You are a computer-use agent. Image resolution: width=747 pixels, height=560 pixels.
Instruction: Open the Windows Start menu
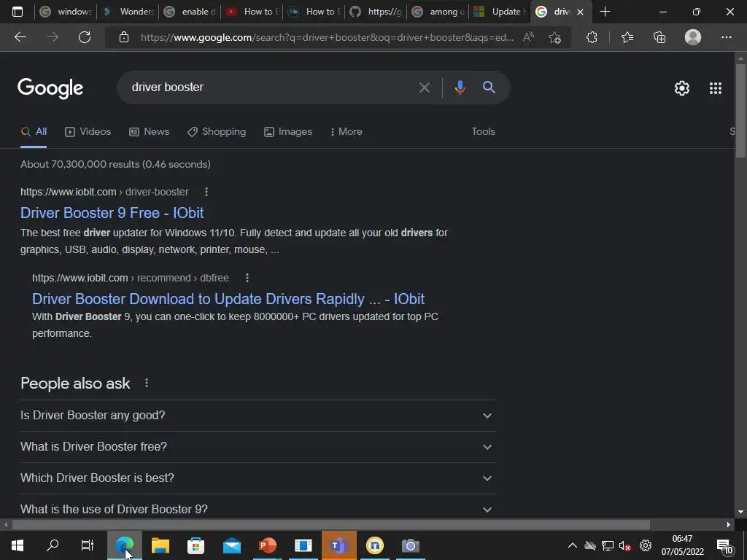point(18,545)
